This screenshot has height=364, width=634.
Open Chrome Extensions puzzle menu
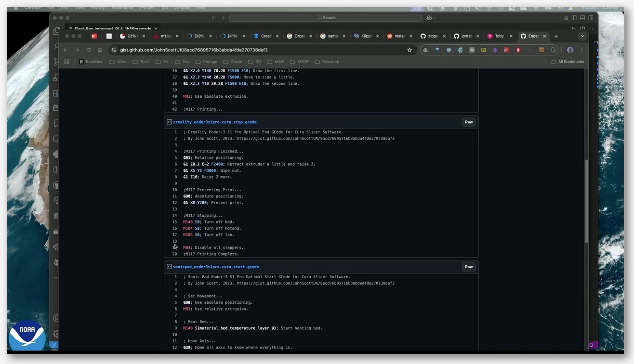[x=553, y=50]
